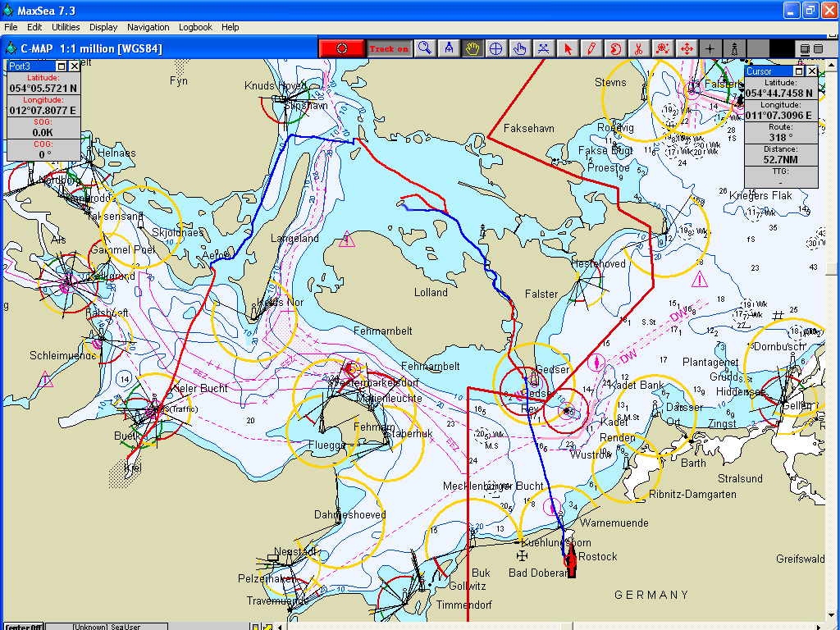
Task: Click the Kriegers Flak label
Action: coord(760,195)
